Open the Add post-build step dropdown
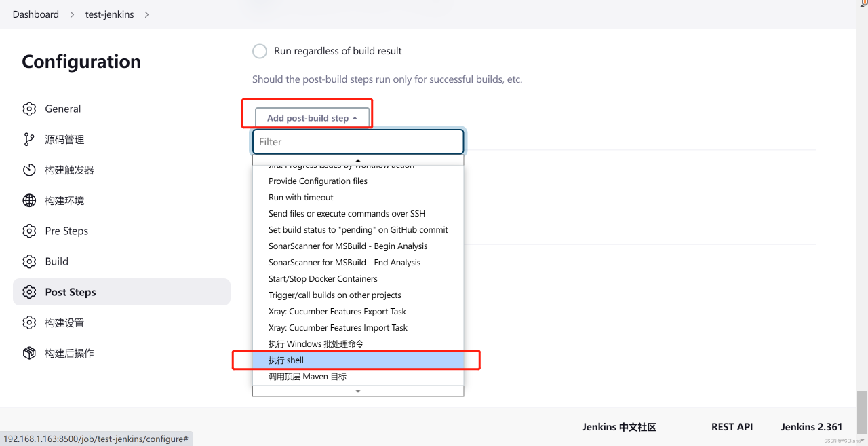 click(x=312, y=118)
